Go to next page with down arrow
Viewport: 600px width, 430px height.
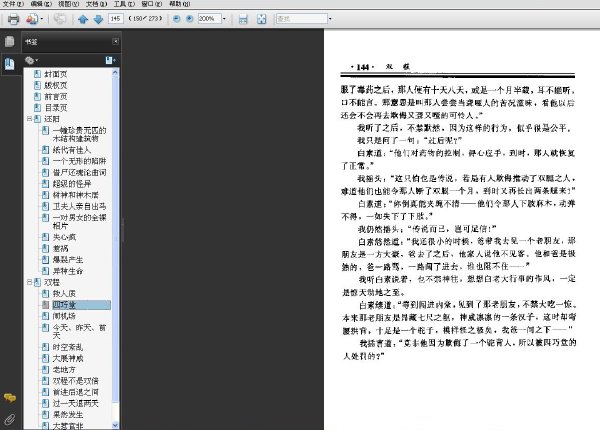[x=98, y=19]
